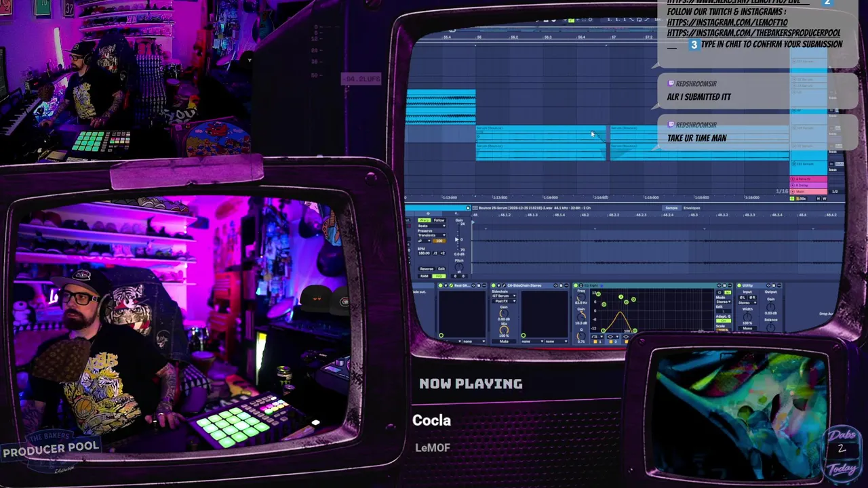The image size is (868, 488).
Task: Toggle EQ Eight device activator
Action: point(576,285)
